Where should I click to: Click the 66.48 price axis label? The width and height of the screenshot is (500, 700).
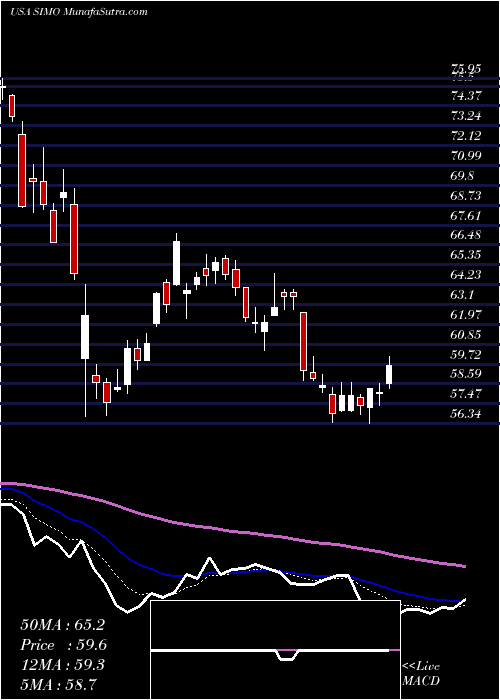(466, 235)
